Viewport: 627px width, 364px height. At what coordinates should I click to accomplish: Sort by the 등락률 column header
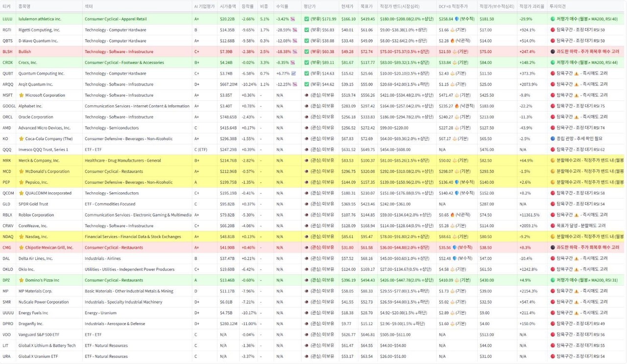point(247,6)
